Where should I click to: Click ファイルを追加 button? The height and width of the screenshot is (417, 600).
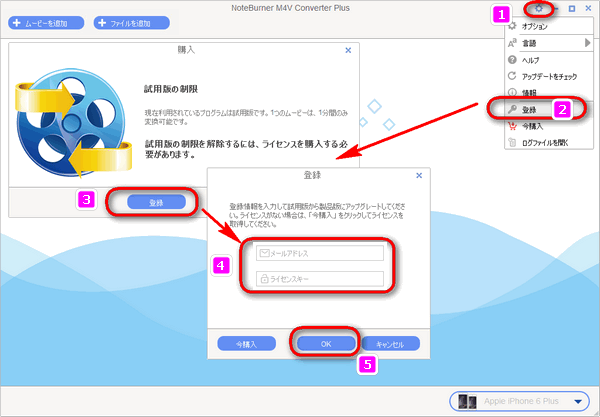132,23
